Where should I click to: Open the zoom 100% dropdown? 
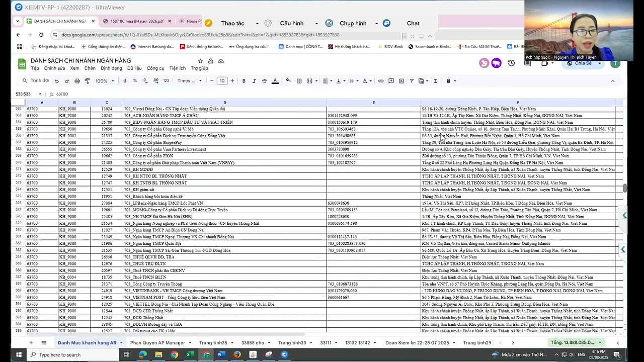[105, 81]
